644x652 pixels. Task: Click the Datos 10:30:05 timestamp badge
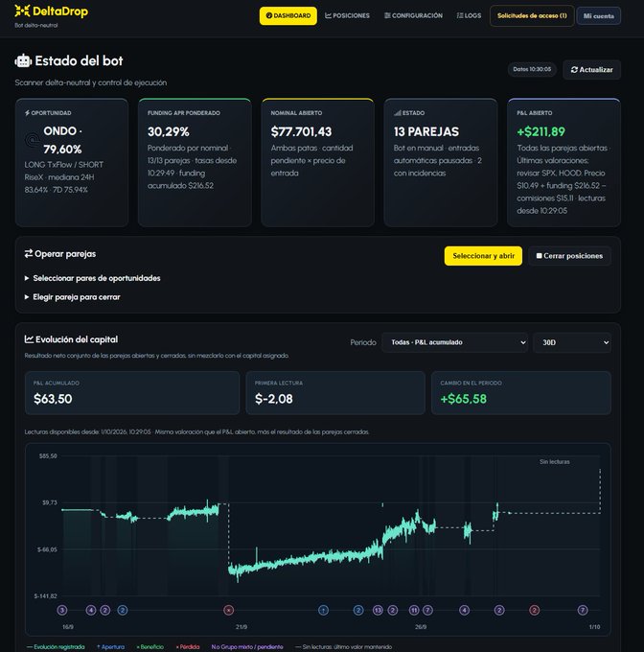[x=532, y=69]
